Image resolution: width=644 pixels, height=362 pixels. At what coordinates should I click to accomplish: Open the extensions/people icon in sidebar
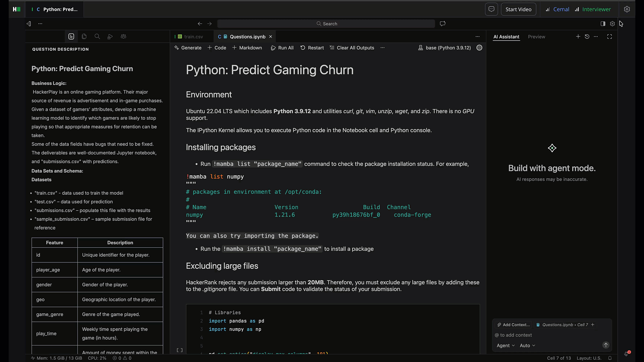(x=123, y=36)
